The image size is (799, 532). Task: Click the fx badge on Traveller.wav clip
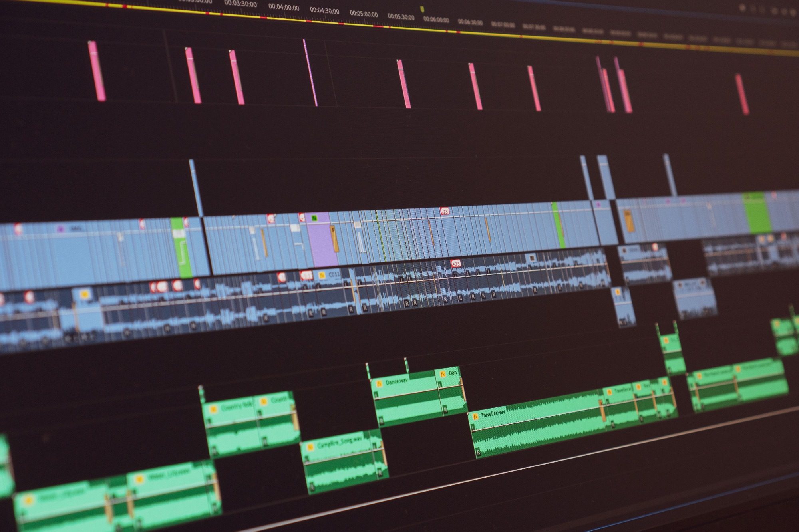475,417
